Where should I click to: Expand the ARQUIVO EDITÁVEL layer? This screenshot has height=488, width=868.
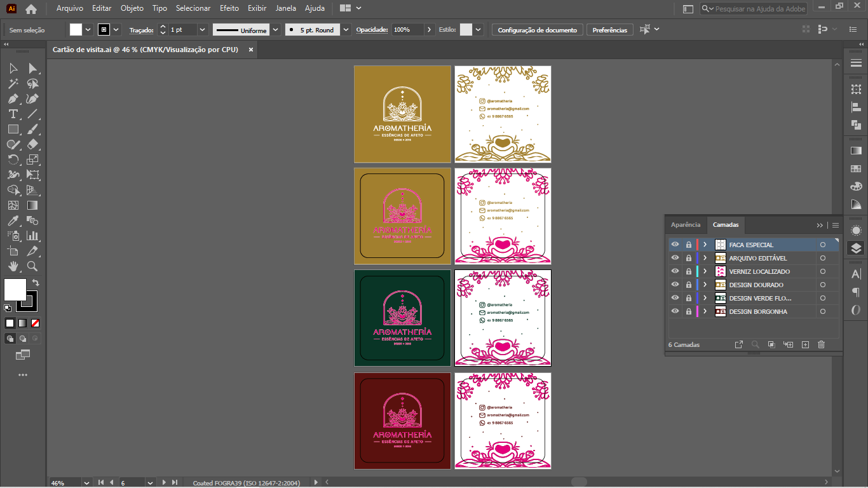click(705, 258)
